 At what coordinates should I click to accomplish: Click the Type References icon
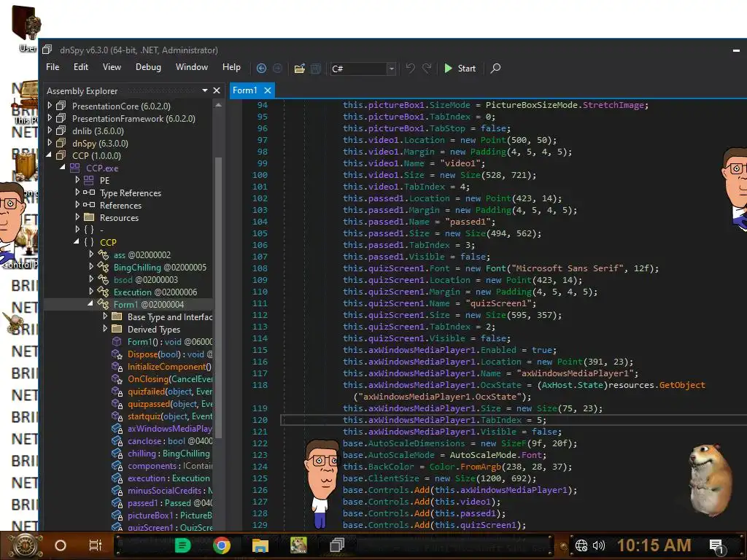pos(88,192)
